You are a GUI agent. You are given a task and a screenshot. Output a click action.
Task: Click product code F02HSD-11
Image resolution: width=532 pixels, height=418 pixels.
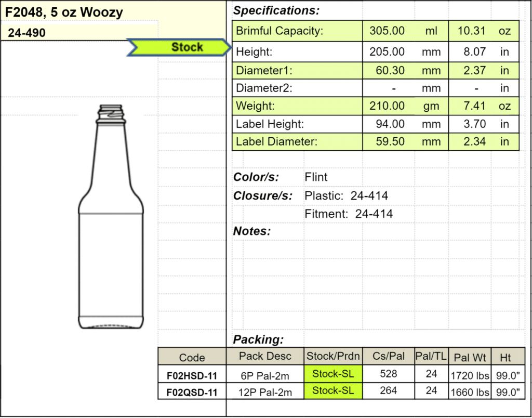(x=192, y=376)
